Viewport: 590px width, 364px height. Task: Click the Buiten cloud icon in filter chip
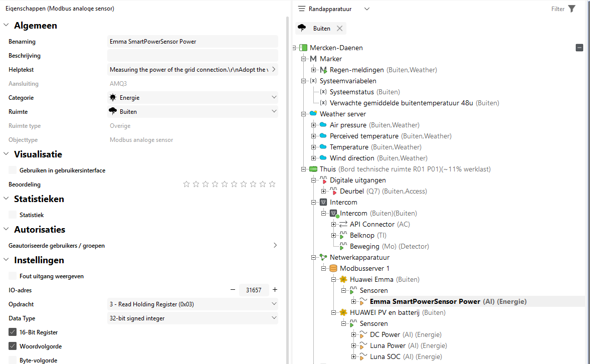pyautogui.click(x=302, y=28)
